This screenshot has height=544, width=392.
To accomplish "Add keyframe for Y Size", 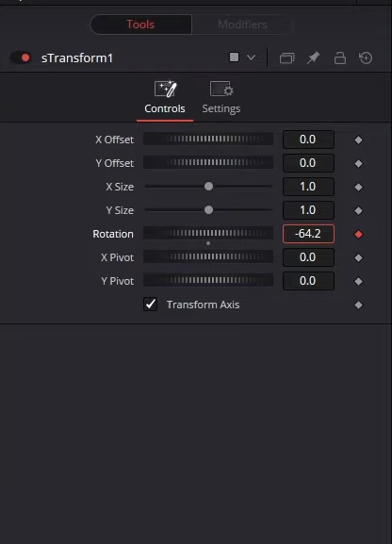I will click(x=358, y=210).
